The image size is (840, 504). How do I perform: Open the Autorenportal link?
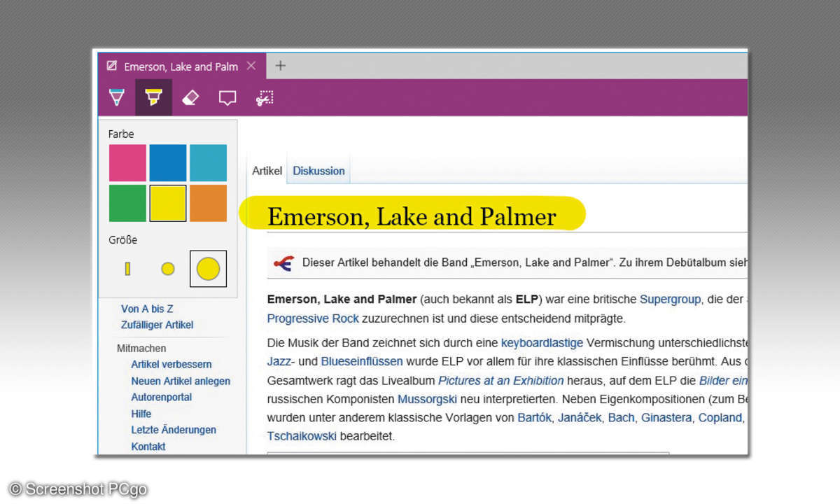162,397
